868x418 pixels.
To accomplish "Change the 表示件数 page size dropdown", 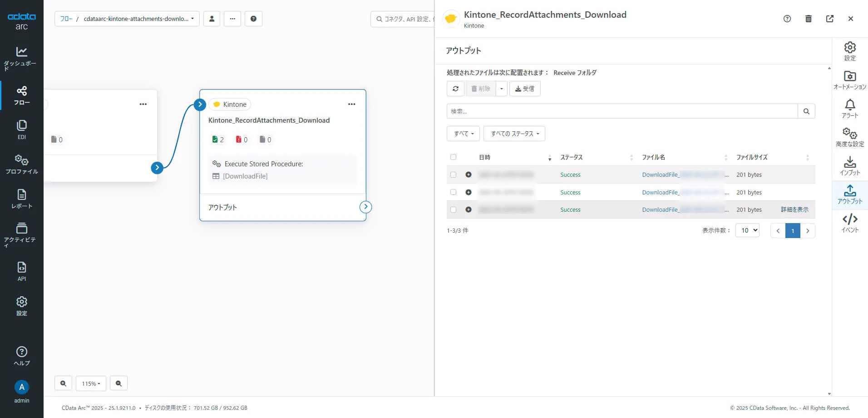I will pos(747,230).
